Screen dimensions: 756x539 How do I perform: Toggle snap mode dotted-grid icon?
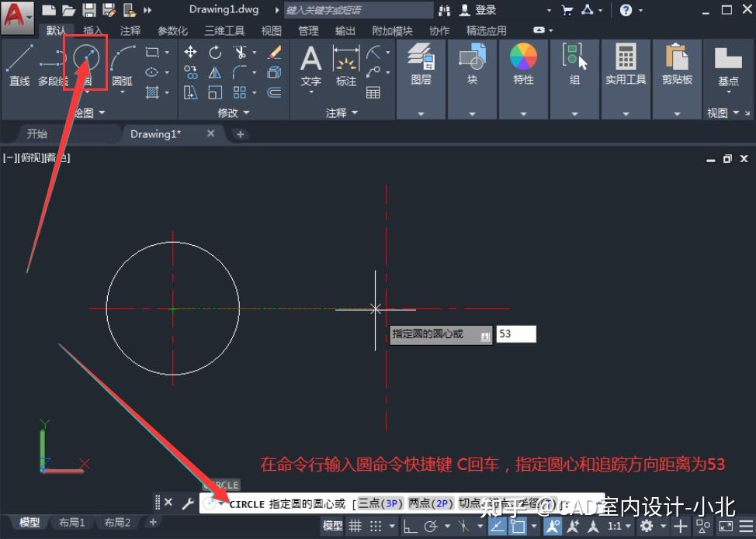(376, 526)
